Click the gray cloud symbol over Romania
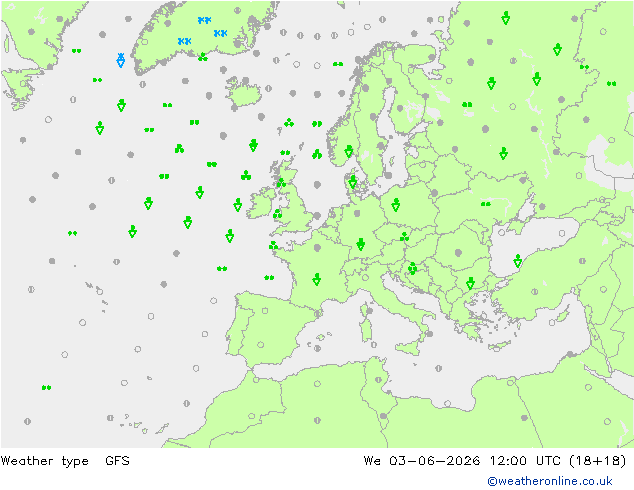The image size is (634, 490). (x=458, y=253)
